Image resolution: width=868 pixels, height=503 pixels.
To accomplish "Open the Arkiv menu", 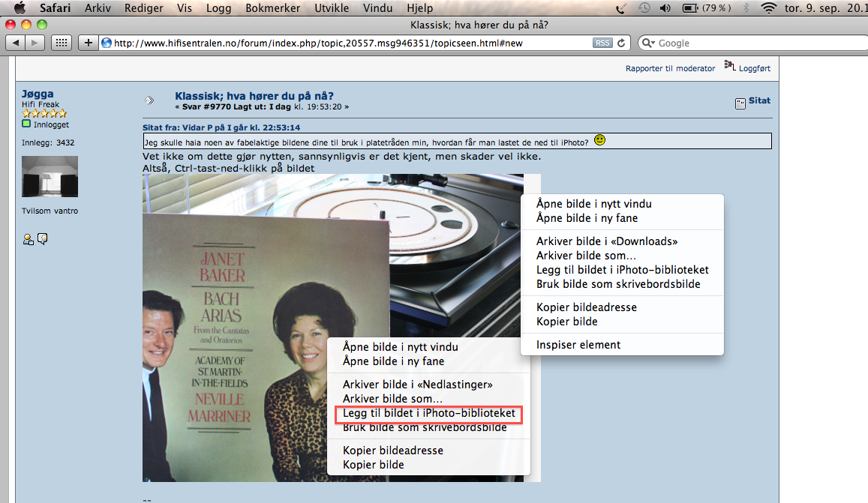I will (x=98, y=7).
